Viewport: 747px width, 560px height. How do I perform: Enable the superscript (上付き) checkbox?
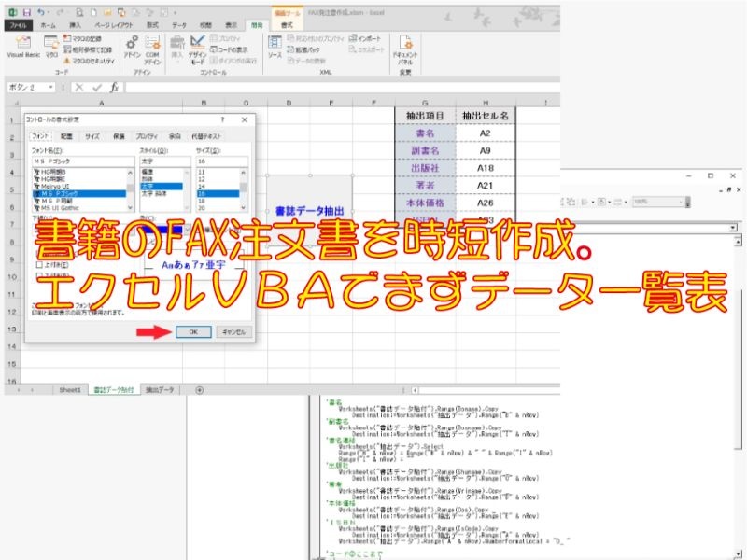[38, 264]
